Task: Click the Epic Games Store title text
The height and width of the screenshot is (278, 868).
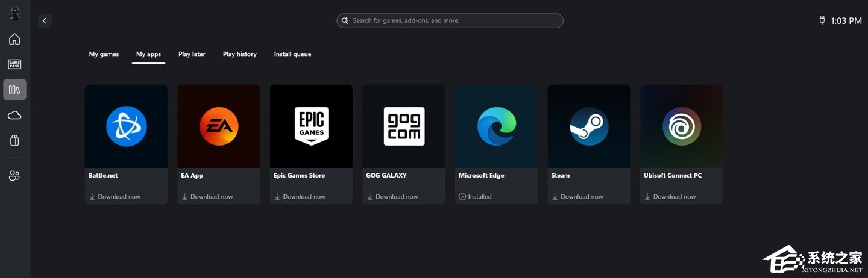Action: click(x=299, y=176)
